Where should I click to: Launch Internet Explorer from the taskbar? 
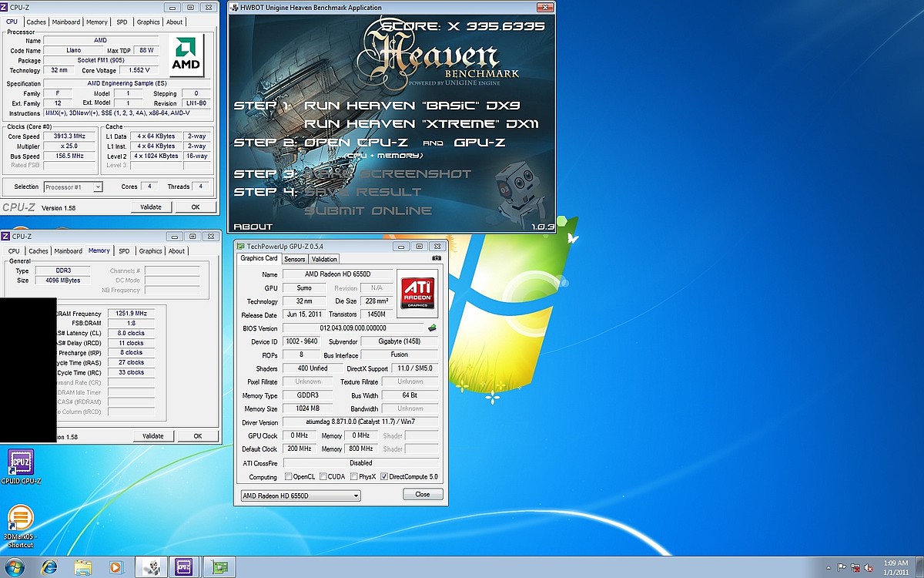pos(50,567)
